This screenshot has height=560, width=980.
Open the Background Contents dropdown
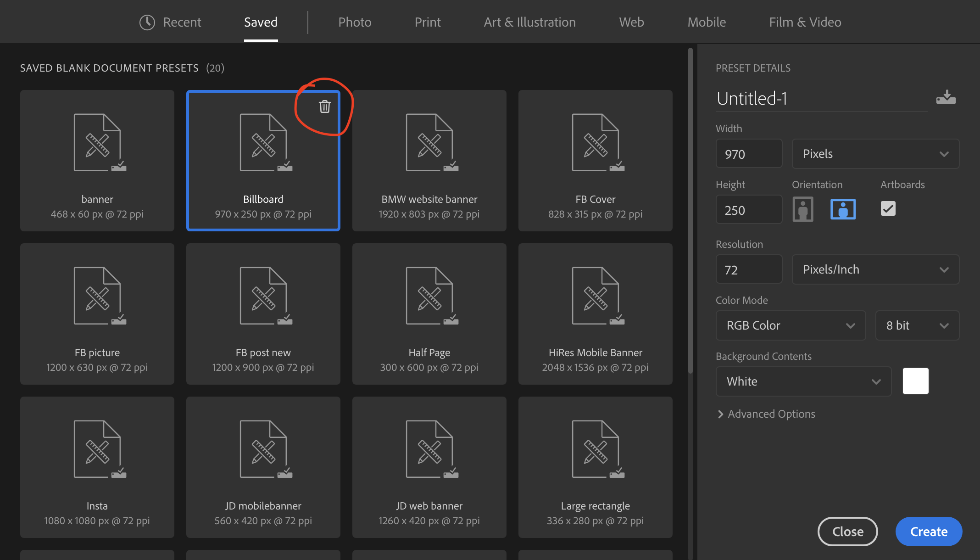click(x=802, y=381)
